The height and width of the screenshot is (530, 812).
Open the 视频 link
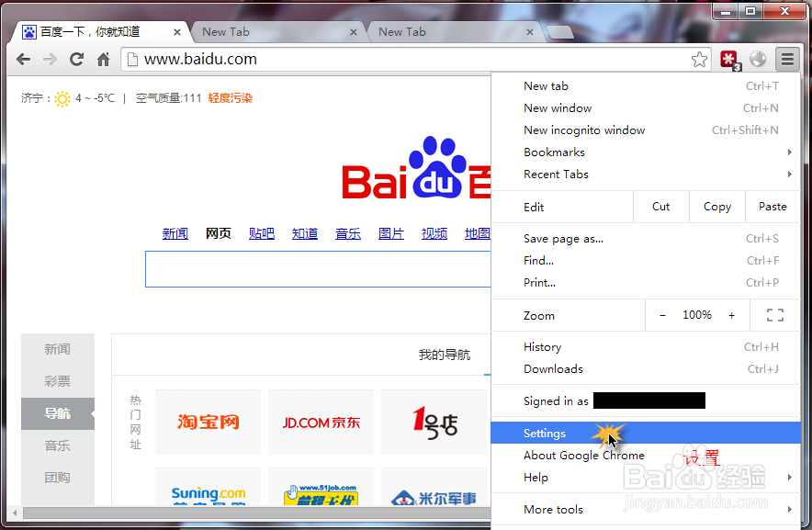(434, 233)
